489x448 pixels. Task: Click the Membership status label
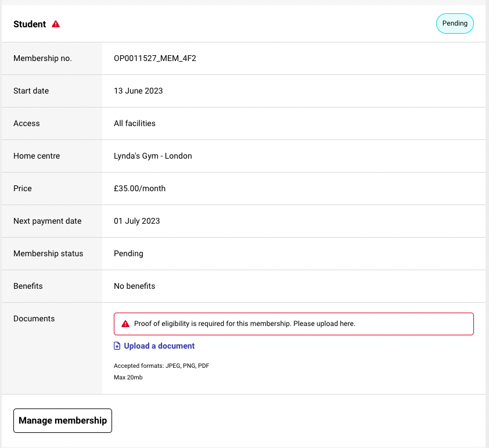(x=48, y=254)
